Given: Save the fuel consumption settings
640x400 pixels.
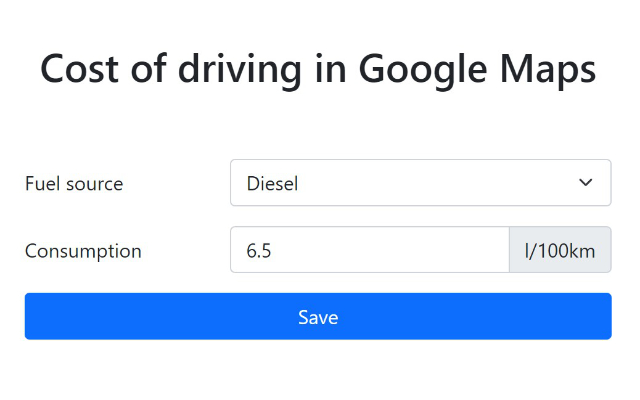Looking at the screenshot, I should (x=318, y=316).
